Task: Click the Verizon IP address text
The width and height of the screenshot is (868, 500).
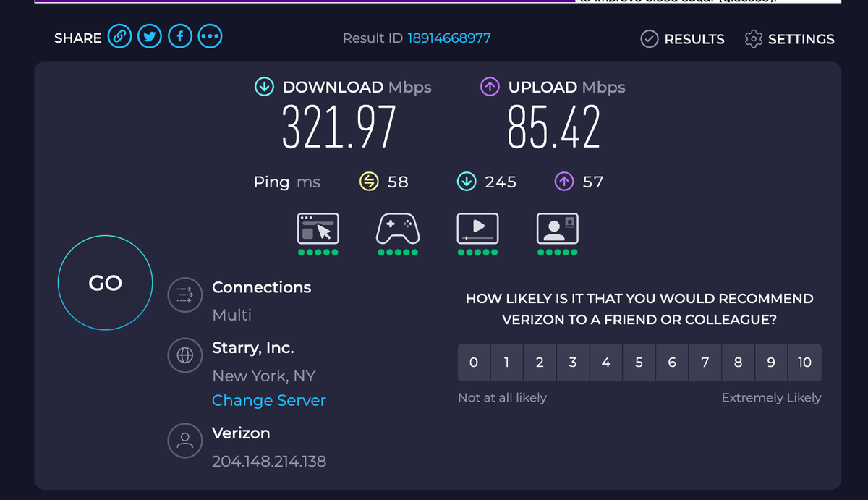Action: tap(269, 461)
